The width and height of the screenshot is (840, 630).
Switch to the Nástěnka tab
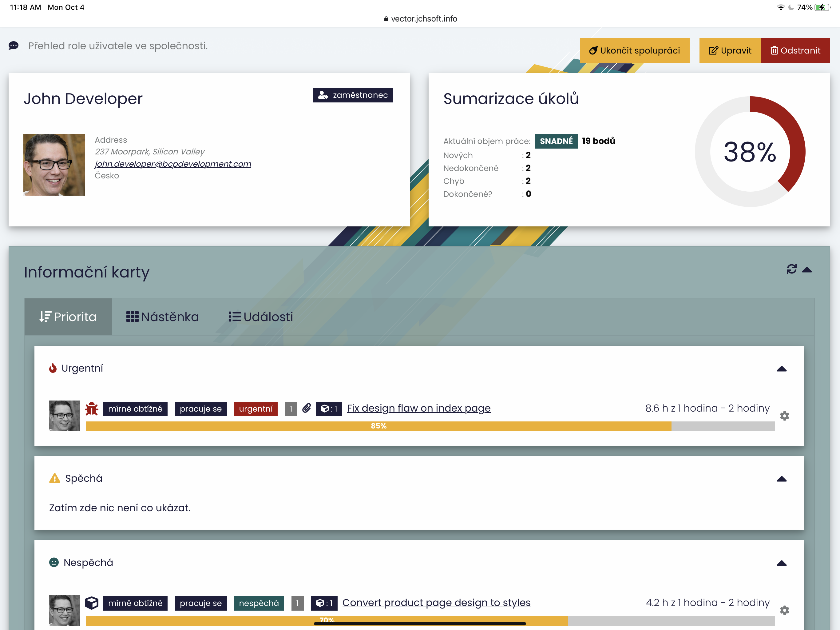click(x=163, y=317)
